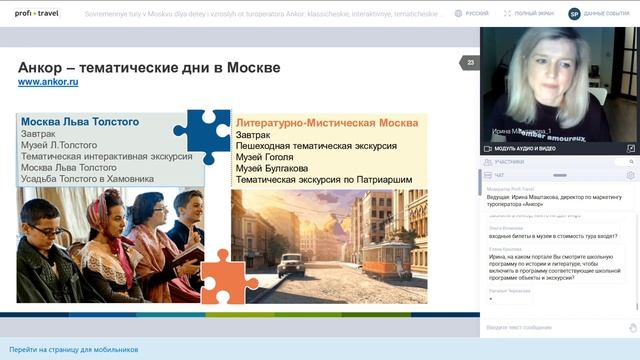This screenshot has width=640, height=360.
Task: Click the camera icon in video module bar
Action: pyautogui.click(x=488, y=149)
